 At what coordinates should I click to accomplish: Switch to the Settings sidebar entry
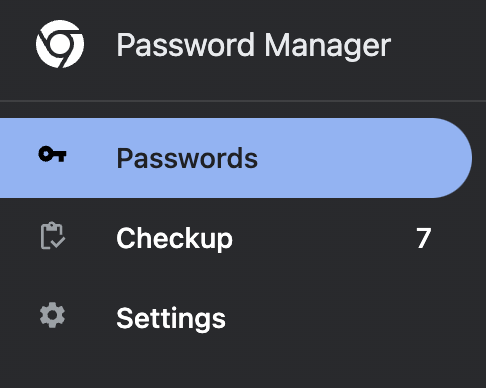(236, 318)
